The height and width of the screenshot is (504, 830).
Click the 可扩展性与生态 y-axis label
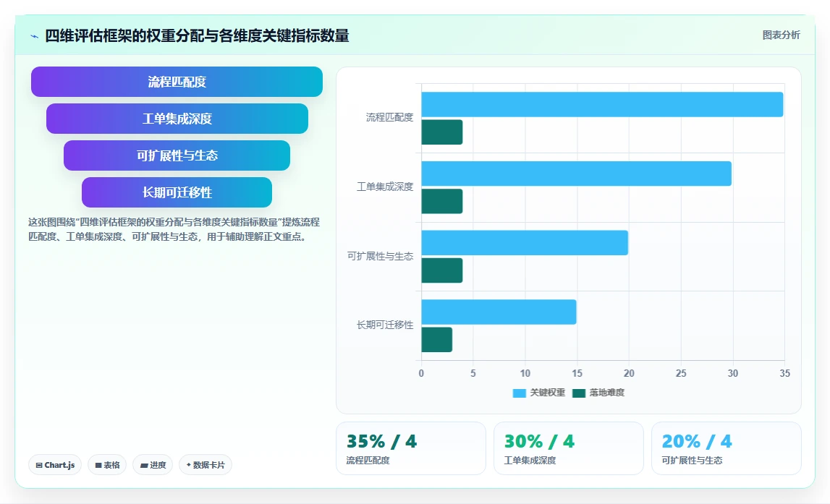[380, 256]
